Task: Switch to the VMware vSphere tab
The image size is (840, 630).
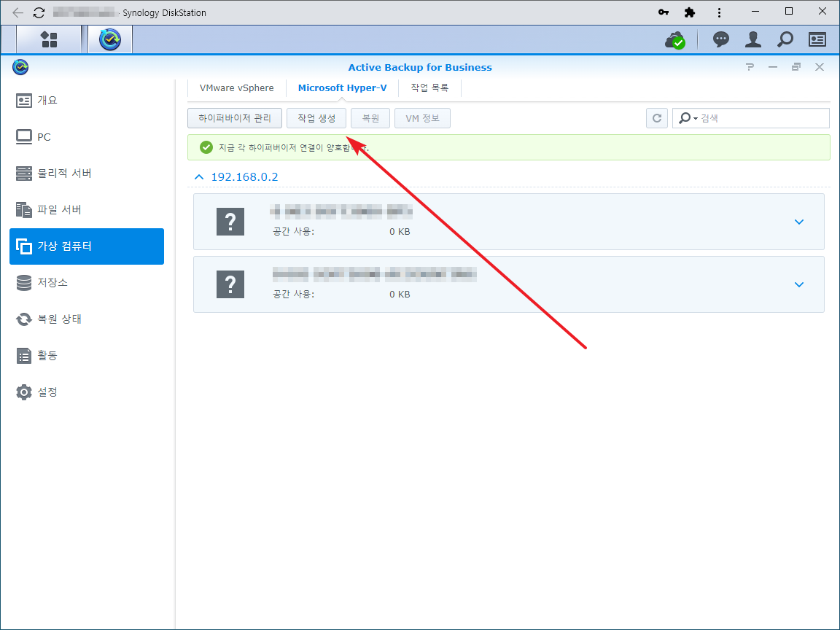Action: [237, 87]
